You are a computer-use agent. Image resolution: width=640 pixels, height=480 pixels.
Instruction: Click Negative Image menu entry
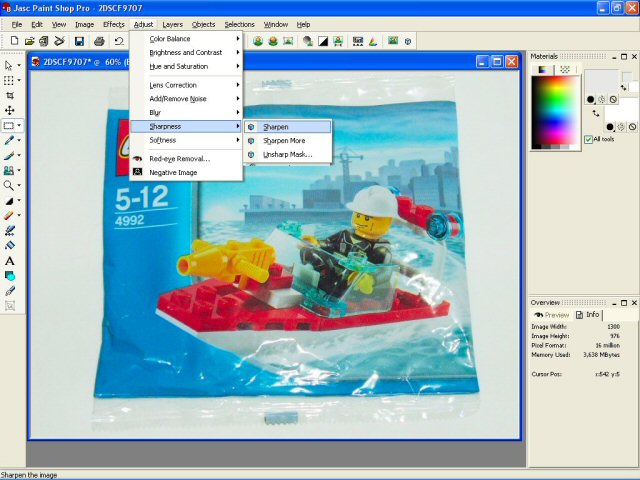187,173
